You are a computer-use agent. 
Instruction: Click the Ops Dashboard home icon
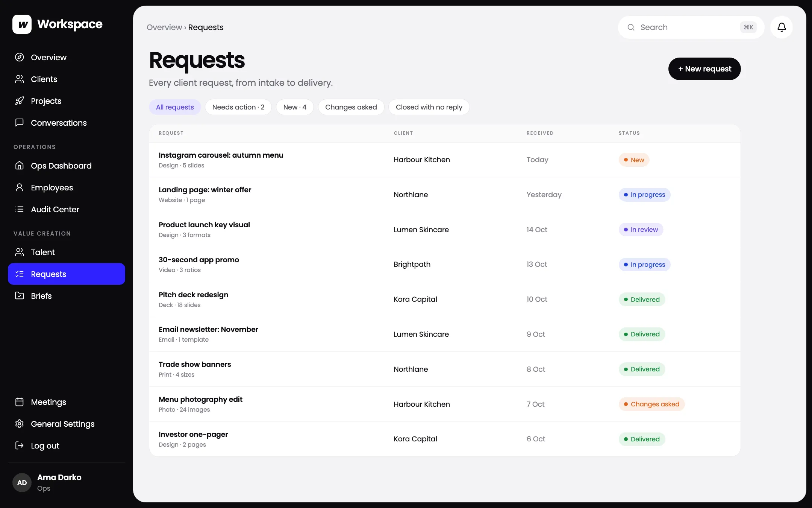pyautogui.click(x=20, y=166)
